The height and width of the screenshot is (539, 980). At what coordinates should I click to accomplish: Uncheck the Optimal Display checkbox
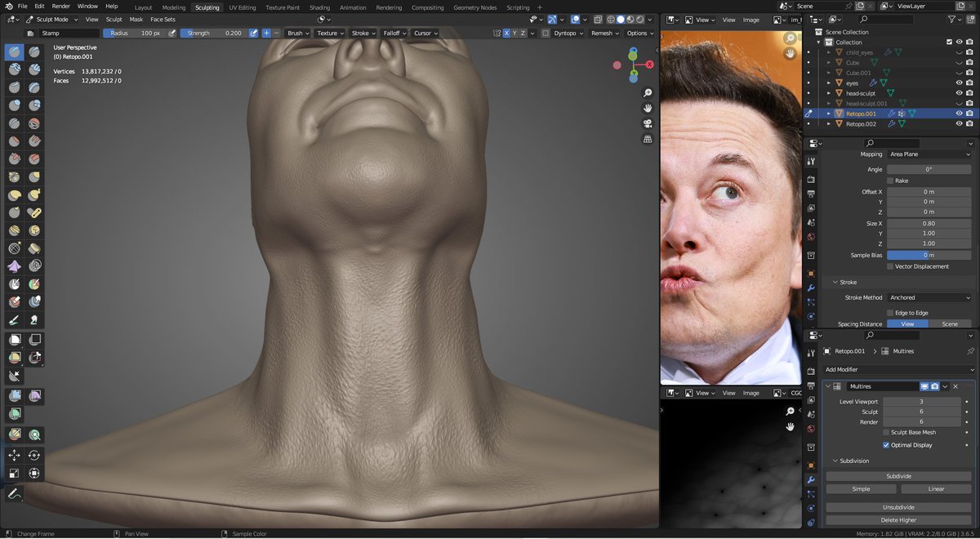pyautogui.click(x=886, y=445)
